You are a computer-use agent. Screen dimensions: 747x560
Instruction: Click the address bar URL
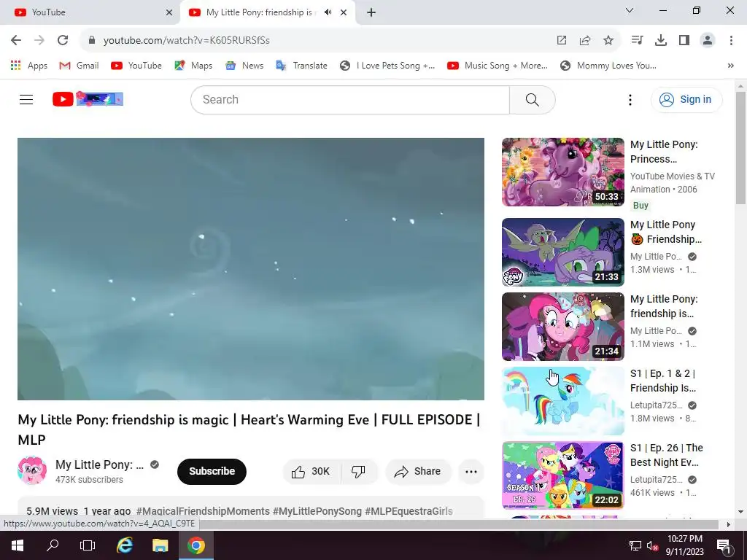point(187,41)
